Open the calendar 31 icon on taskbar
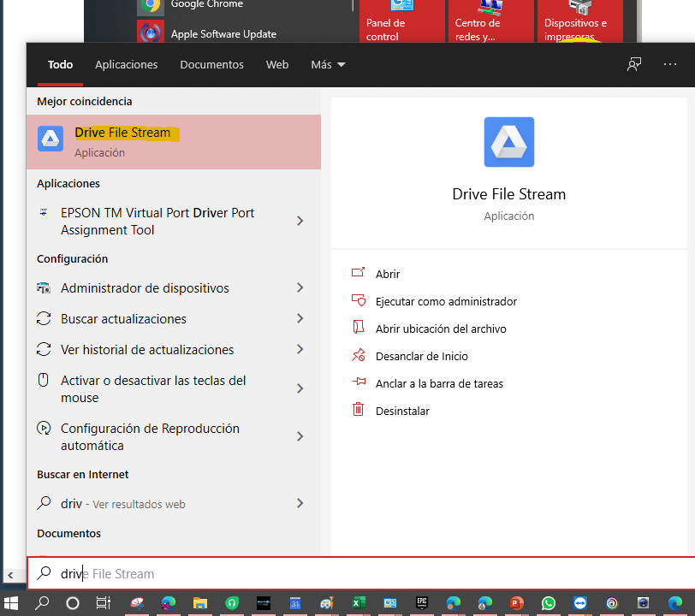Screen dimensions: 695x616 pos(295,603)
